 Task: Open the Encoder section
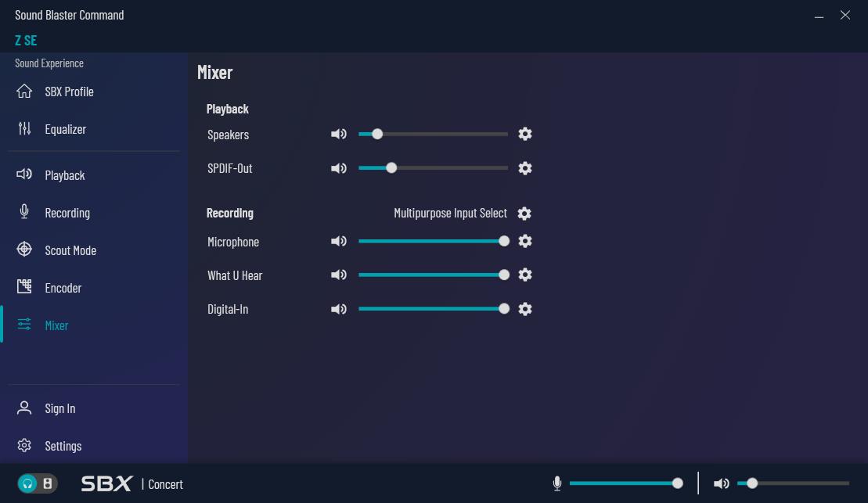coord(63,288)
